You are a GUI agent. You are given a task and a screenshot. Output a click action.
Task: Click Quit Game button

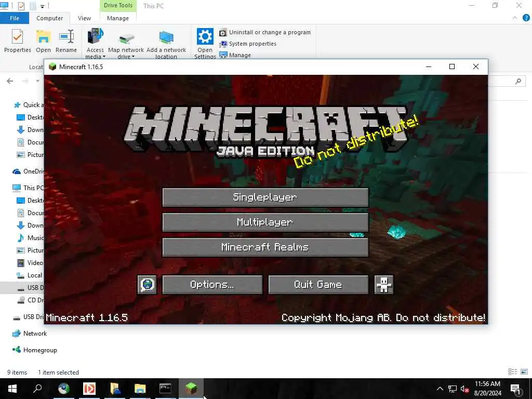(318, 284)
